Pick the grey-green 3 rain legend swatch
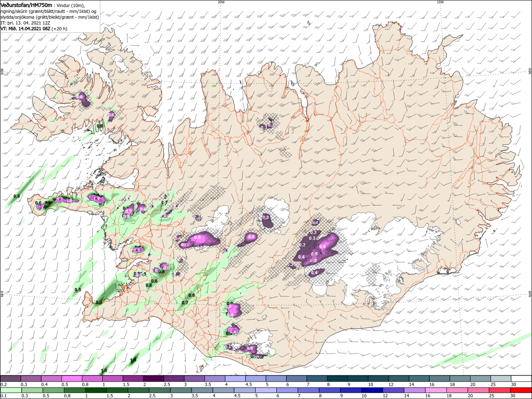This screenshot has height=399, width=532. (181, 390)
